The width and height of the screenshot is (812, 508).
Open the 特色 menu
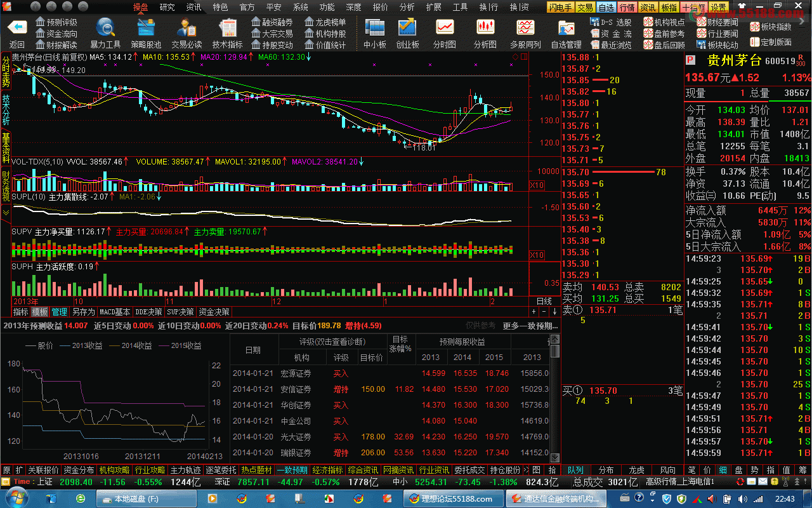pos(220,8)
